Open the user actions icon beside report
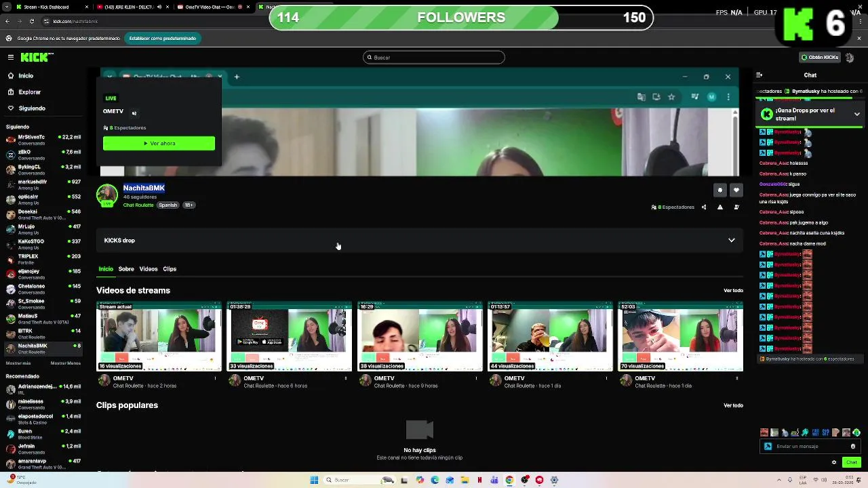The width and height of the screenshot is (868, 488). [x=736, y=207]
